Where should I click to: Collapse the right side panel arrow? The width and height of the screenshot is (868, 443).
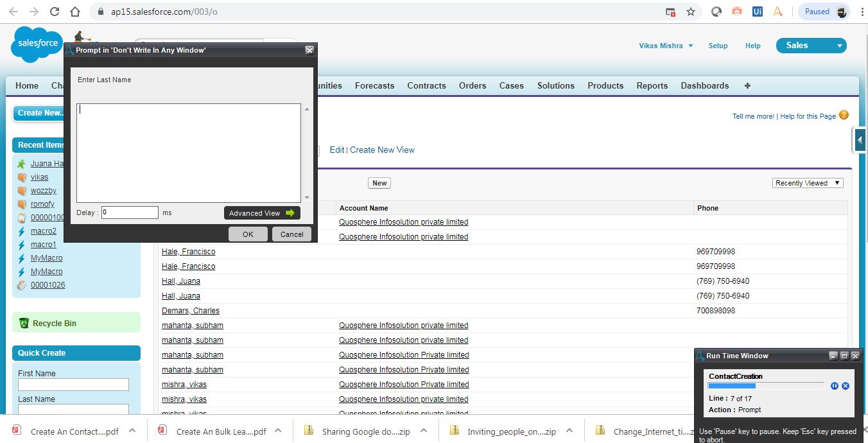860,140
